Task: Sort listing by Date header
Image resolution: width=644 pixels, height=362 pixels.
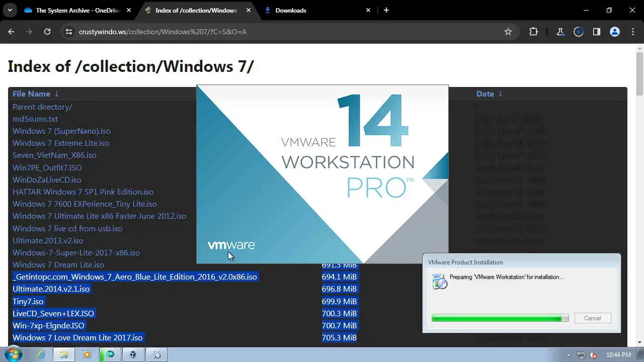Action: (x=489, y=94)
